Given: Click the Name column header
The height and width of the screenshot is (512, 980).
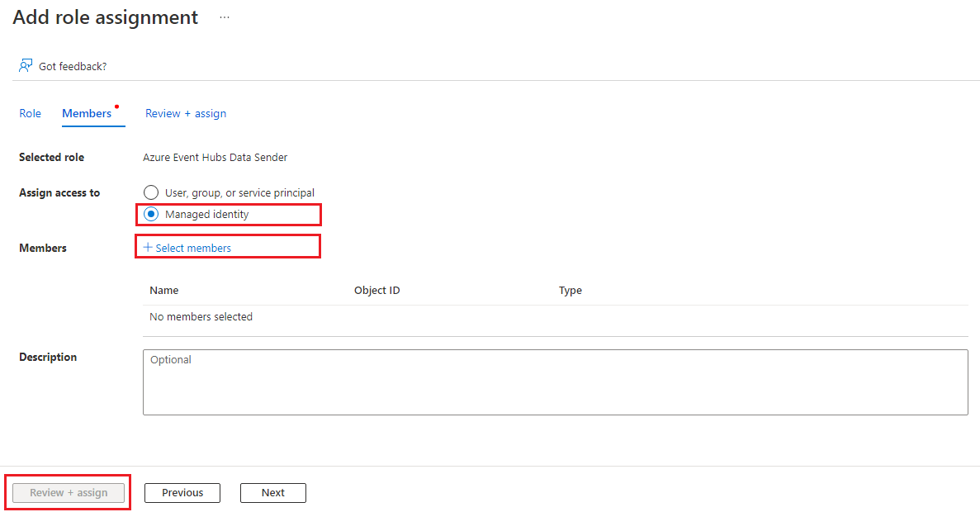Looking at the screenshot, I should (x=163, y=290).
